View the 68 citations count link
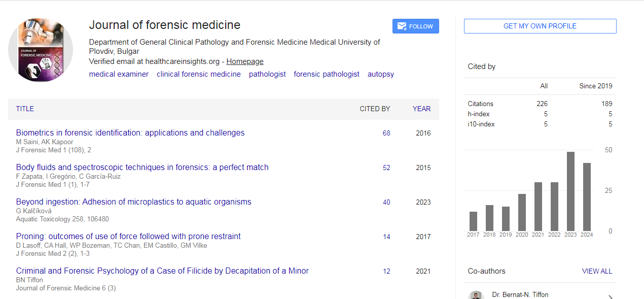This screenshot has height=299, width=644. coord(386,134)
